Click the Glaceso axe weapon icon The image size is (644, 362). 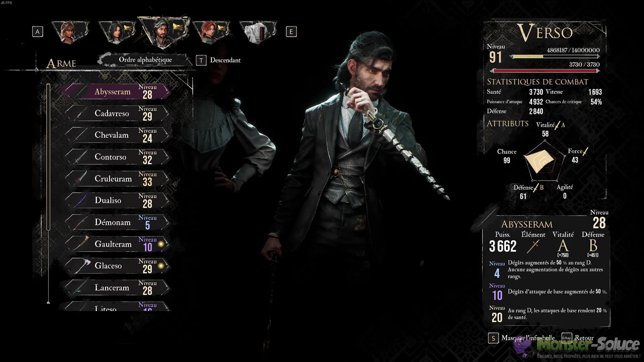[x=81, y=265]
